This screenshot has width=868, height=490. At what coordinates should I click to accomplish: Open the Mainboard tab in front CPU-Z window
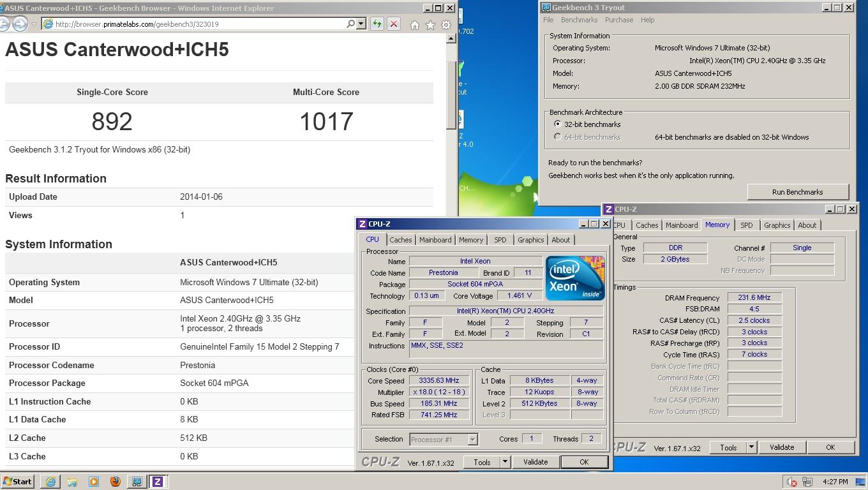435,240
